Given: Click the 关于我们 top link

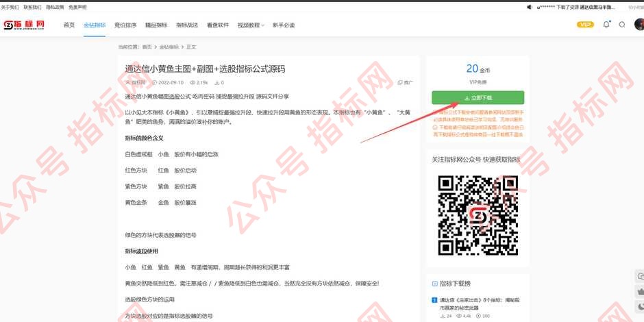Looking at the screenshot, I should (x=10, y=7).
